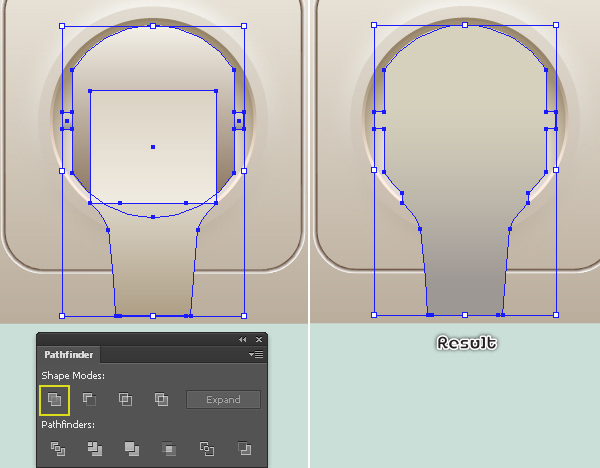The height and width of the screenshot is (468, 600).
Task: Click the Minus Back pathfinder icon
Action: [244, 448]
